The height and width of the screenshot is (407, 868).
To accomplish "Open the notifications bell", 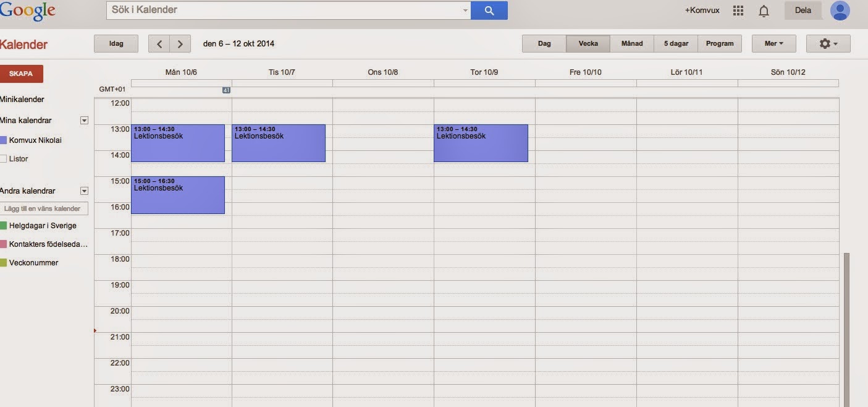I will click(764, 11).
